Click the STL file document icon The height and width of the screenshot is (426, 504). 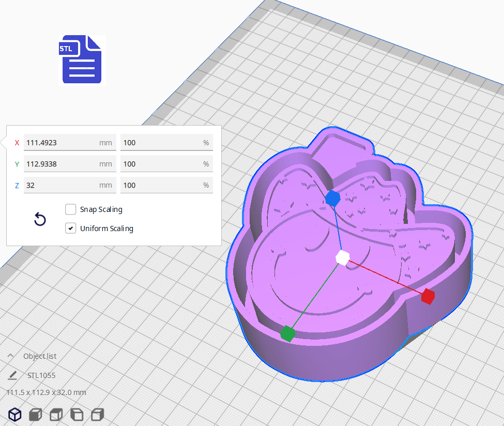81,60
